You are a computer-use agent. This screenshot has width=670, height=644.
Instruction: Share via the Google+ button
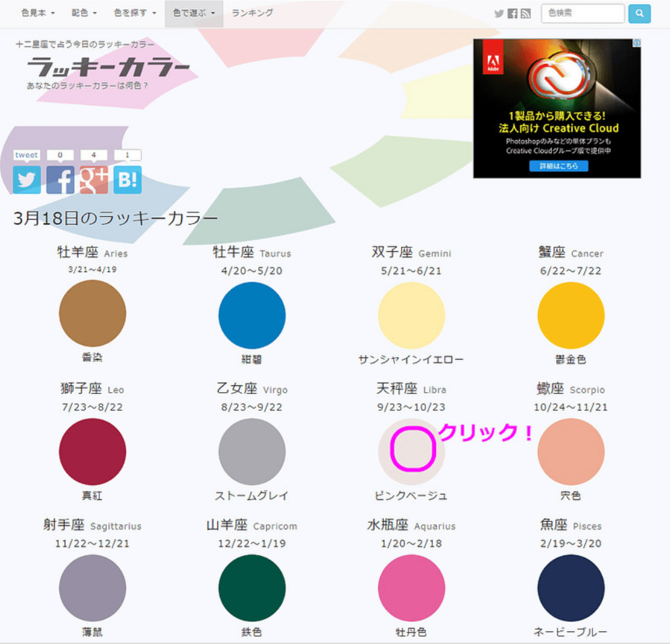click(x=94, y=180)
